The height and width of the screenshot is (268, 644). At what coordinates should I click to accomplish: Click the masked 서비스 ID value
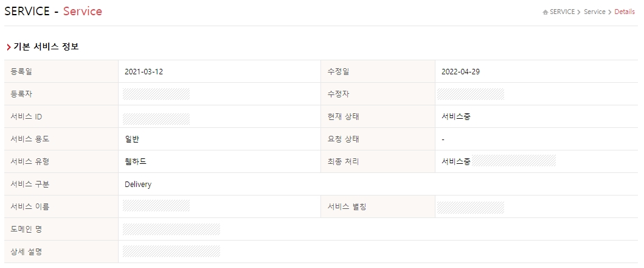pos(156,117)
